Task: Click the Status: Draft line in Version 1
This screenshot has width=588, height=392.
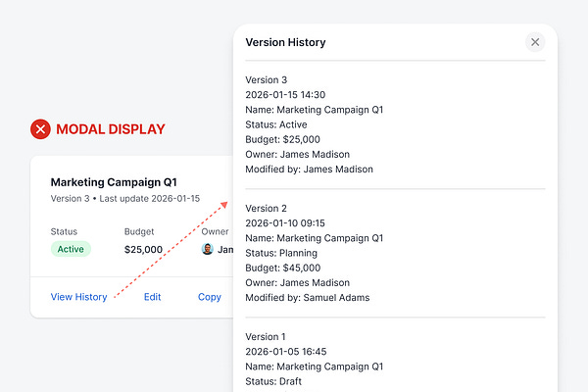Action: click(275, 381)
